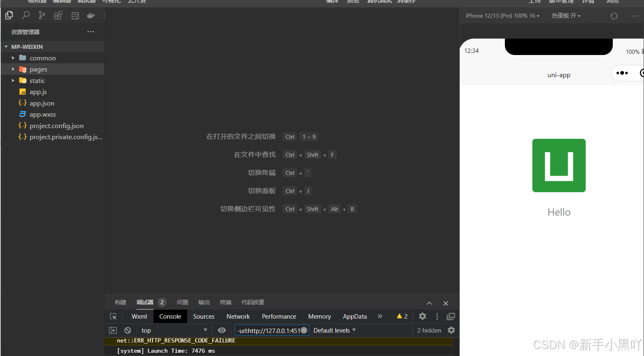This screenshot has height=356, width=644.
Task: Toggle live expression eye icon
Action: 222,330
